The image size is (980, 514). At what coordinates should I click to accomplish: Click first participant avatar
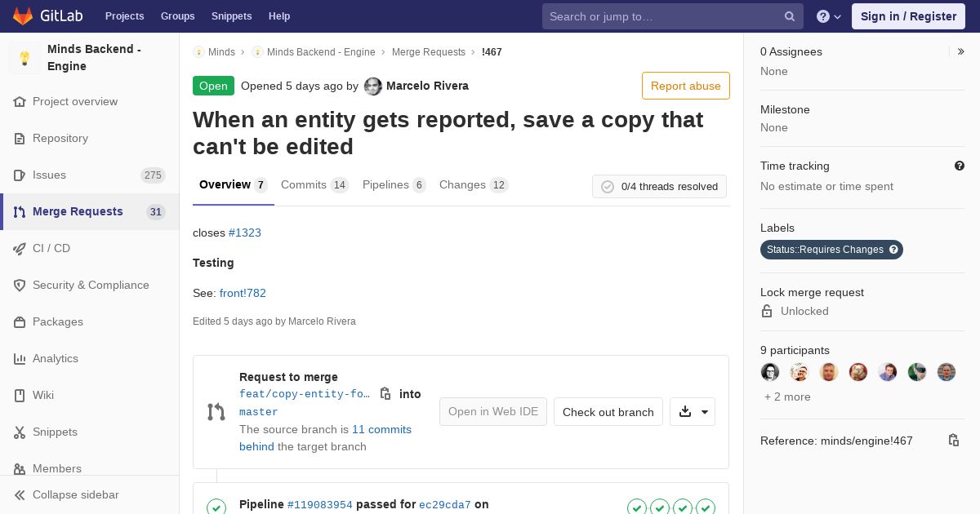pos(770,372)
